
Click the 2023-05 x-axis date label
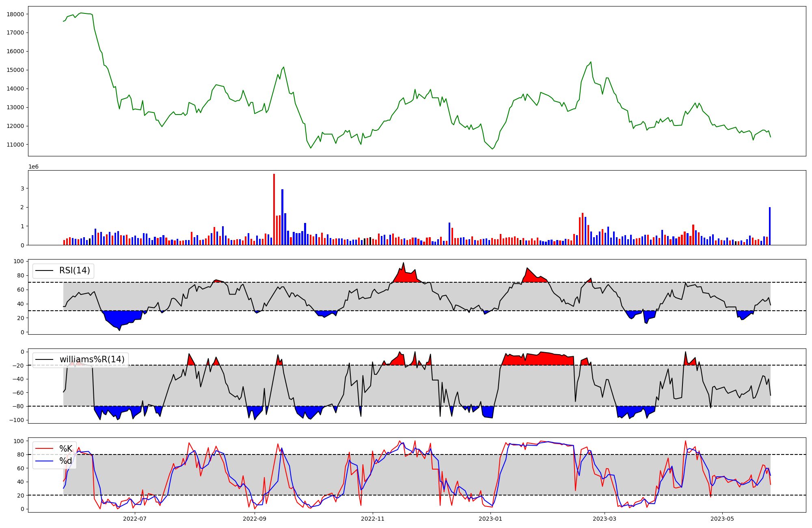(x=723, y=519)
